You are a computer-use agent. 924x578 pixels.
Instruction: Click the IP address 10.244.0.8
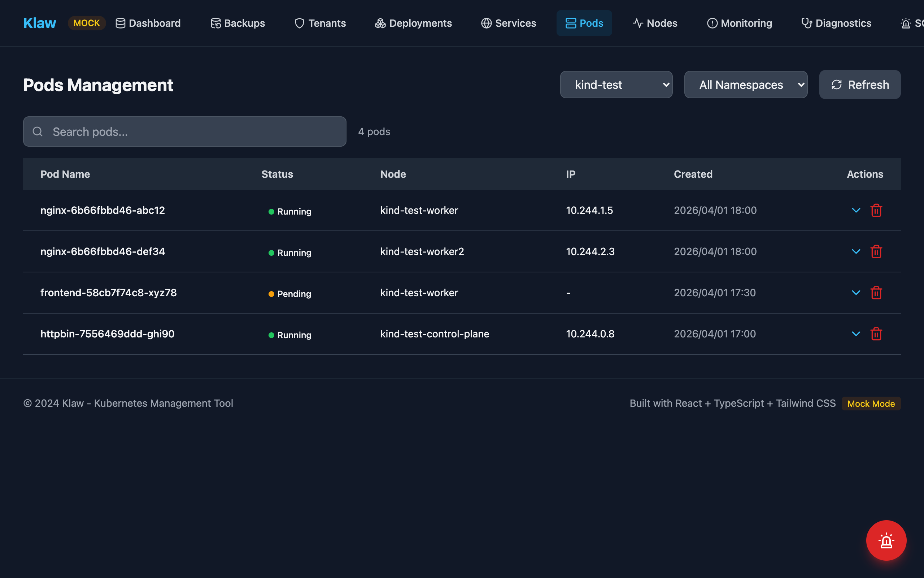click(x=590, y=334)
